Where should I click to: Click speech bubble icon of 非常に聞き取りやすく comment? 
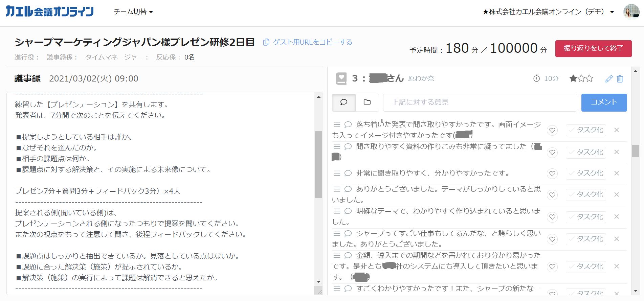348,173
